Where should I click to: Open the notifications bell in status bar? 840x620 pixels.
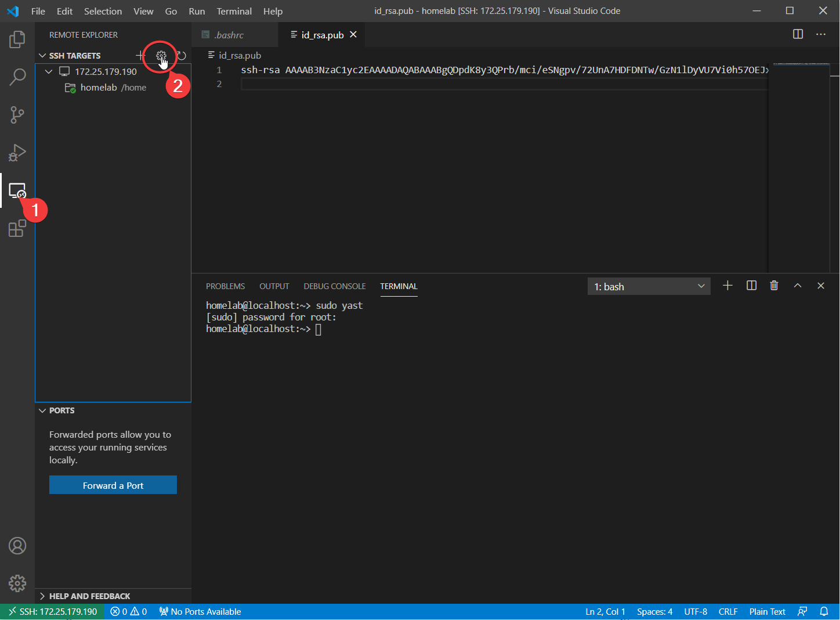click(x=824, y=611)
